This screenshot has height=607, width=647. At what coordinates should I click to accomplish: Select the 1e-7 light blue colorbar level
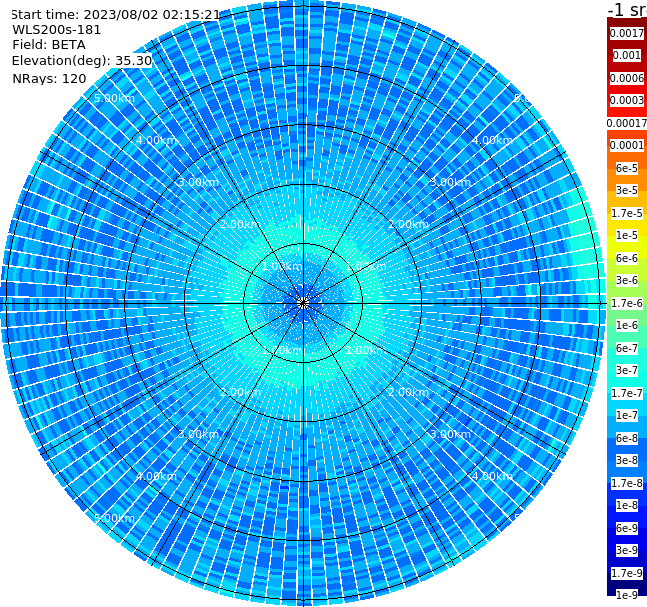pos(627,416)
